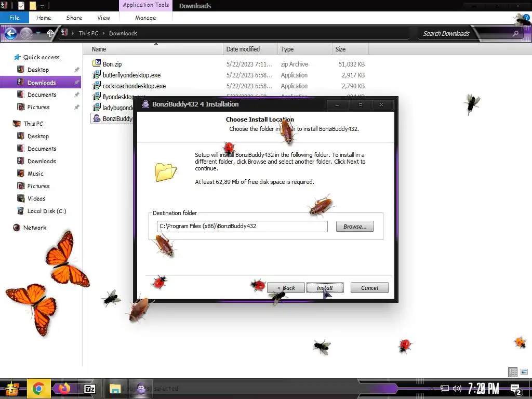Select pinned Downloads under Quick access

click(x=42, y=83)
